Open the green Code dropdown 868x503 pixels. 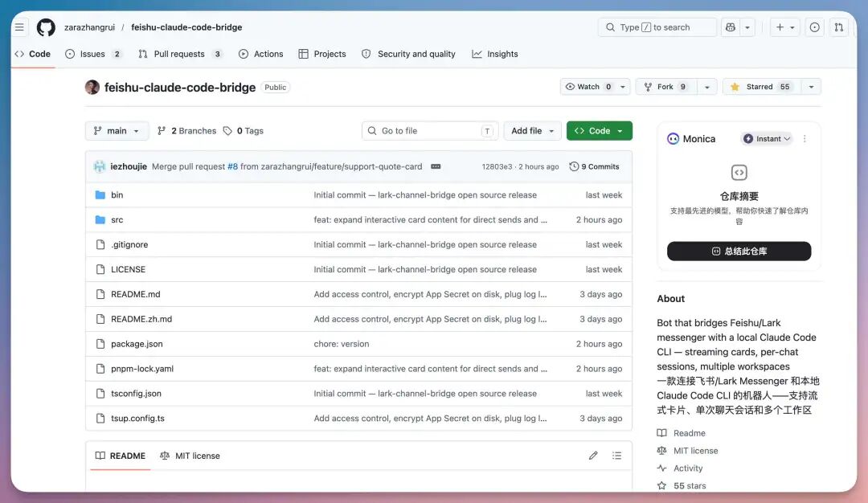coord(599,131)
